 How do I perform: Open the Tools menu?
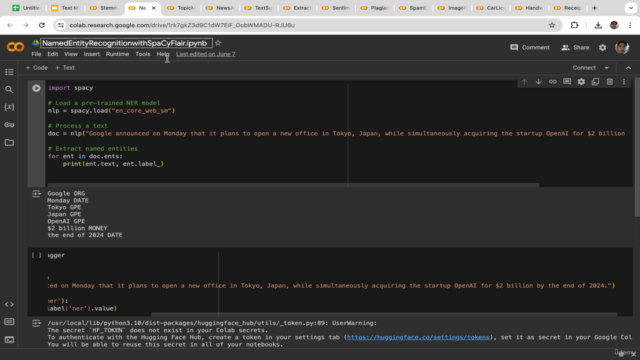click(x=143, y=54)
